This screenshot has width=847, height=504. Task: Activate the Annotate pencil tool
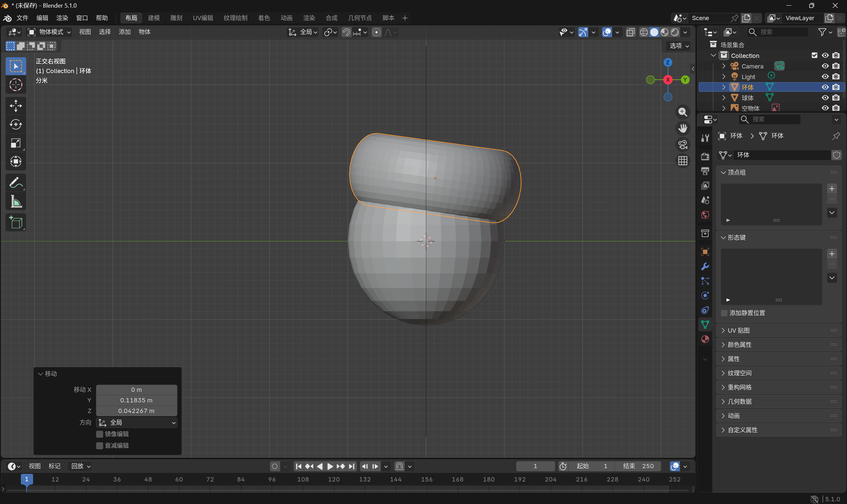[16, 183]
